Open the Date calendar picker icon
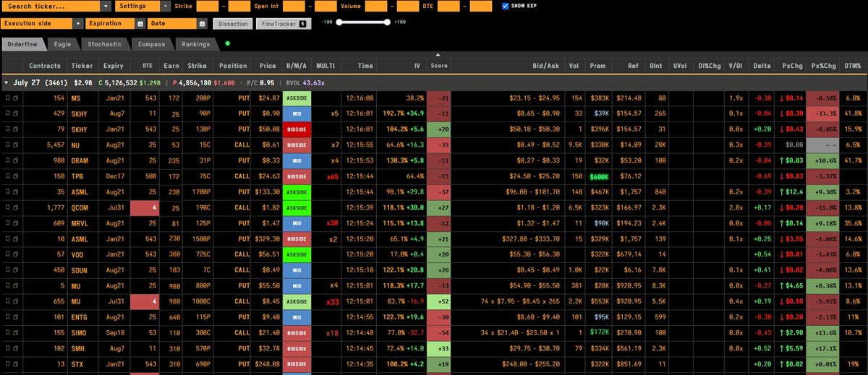The image size is (868, 375). pyautogui.click(x=202, y=24)
